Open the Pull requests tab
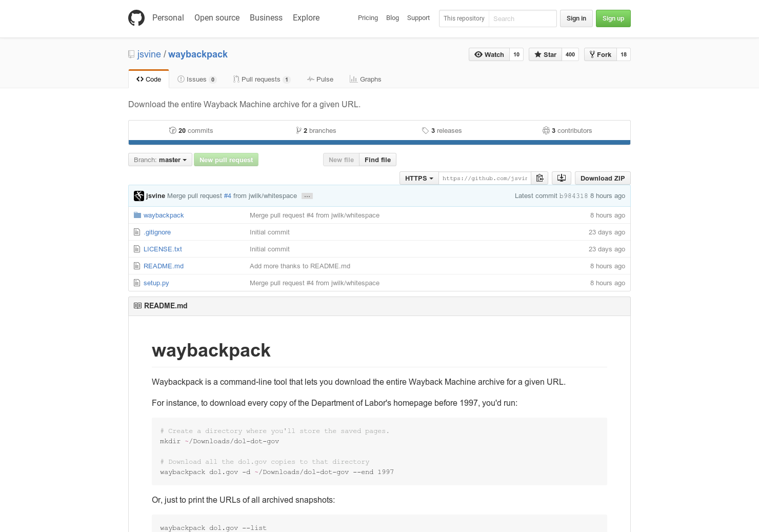Viewport: 759px width, 532px height. coord(262,79)
